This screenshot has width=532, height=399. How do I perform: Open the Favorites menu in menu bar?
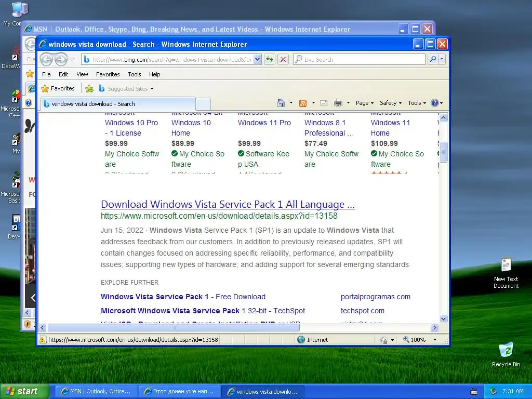pos(108,74)
